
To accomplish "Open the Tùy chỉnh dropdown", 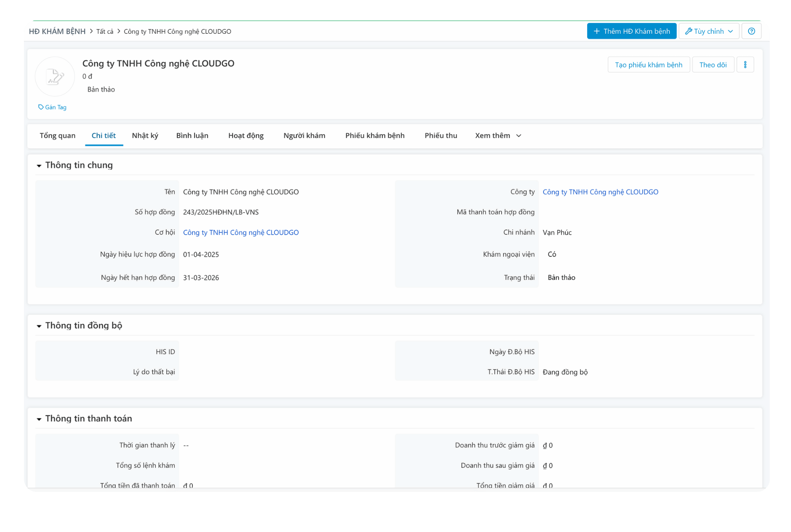I will point(709,31).
